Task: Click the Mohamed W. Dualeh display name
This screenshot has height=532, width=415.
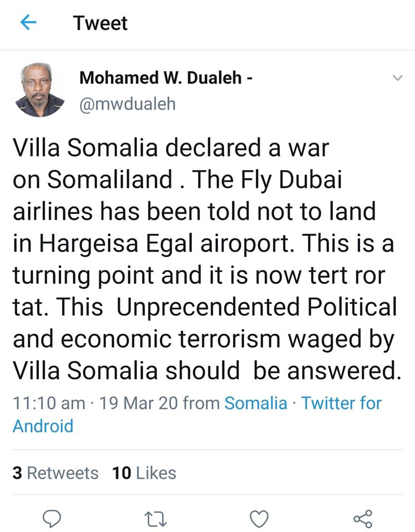Action: 161,78
